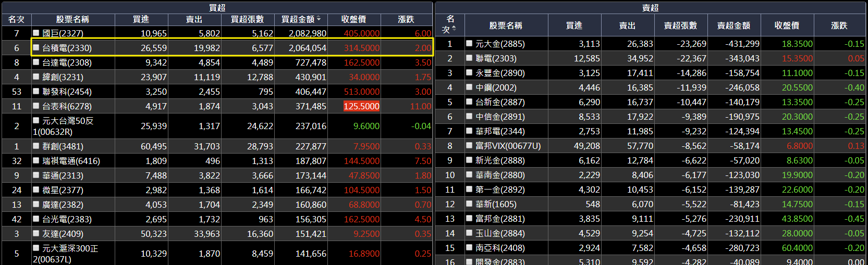This screenshot has height=265, width=868.
Task: Open stock 華新(1605)
Action: (496, 204)
